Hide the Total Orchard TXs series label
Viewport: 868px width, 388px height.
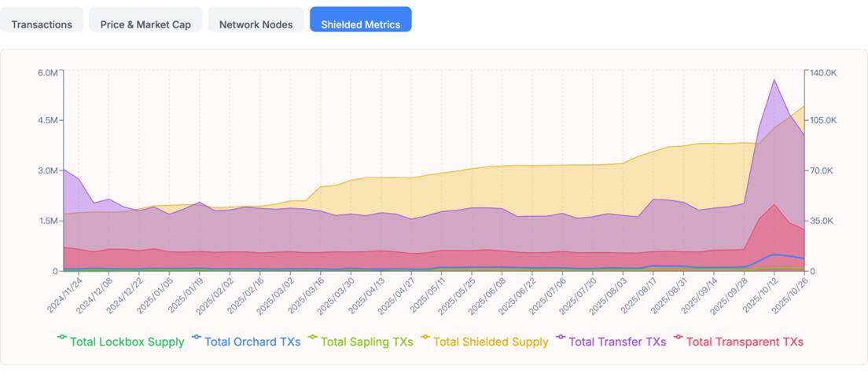point(252,342)
